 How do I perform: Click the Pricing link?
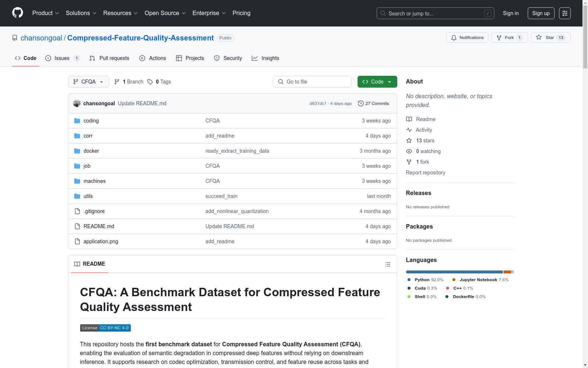coord(241,13)
